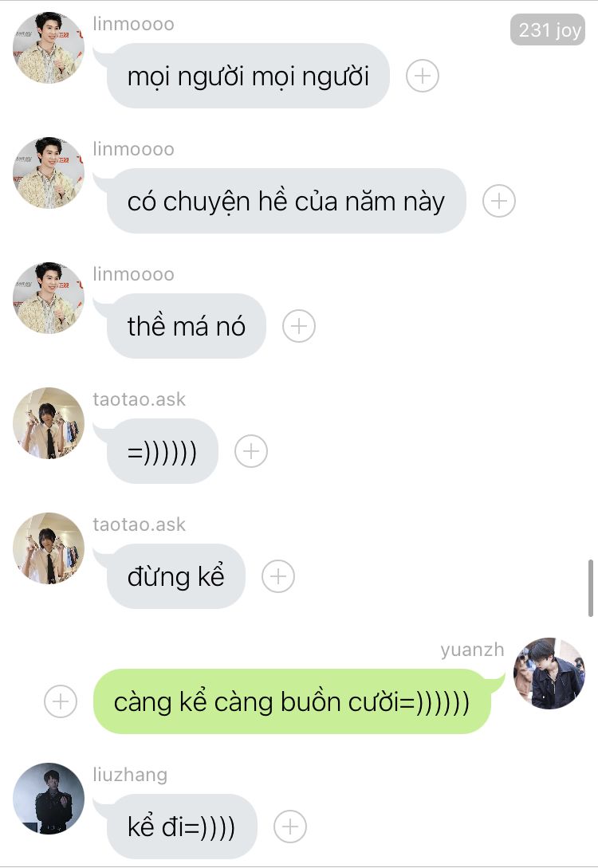Open the "231 joy" badge
598x868 pixels.
click(x=548, y=30)
